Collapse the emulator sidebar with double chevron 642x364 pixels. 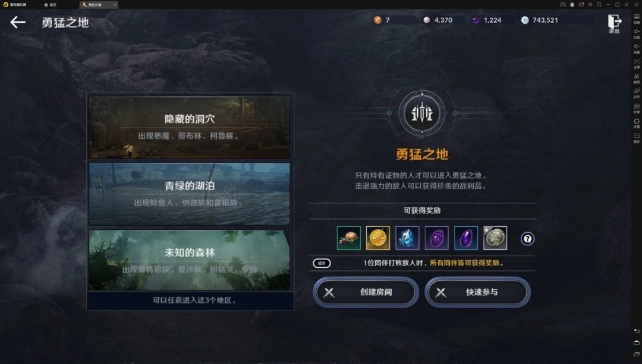pyautogui.click(x=636, y=5)
